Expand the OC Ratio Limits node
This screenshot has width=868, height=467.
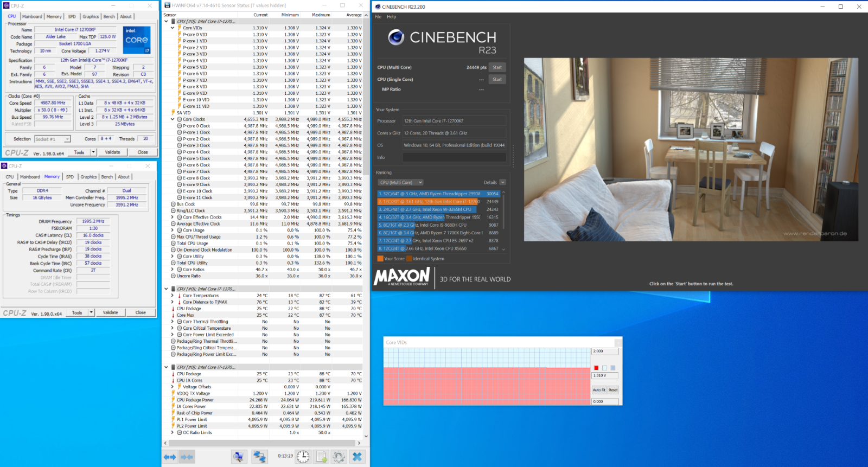click(x=173, y=432)
